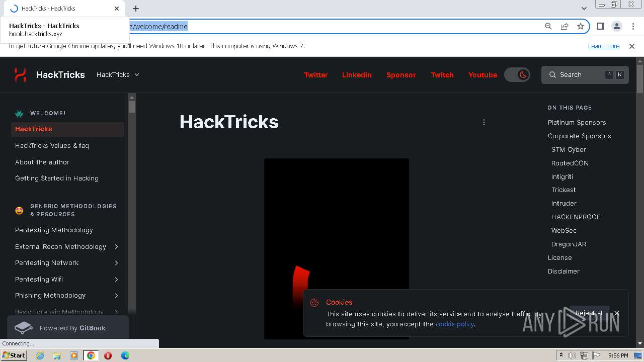
Task: Click the HackTricks logo icon
Action: (20, 74)
